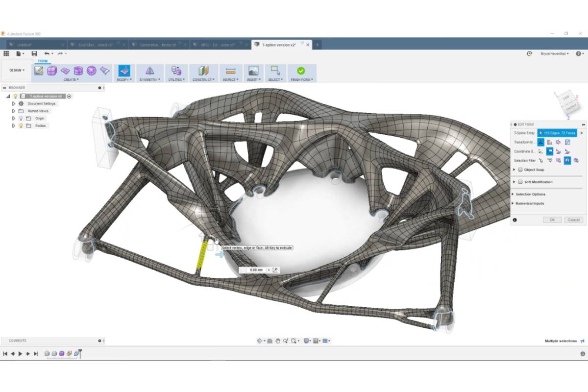Viewport: 588px width, 392px height.
Task: Click Cancel in the Edit Form dialog
Action: 573,220
